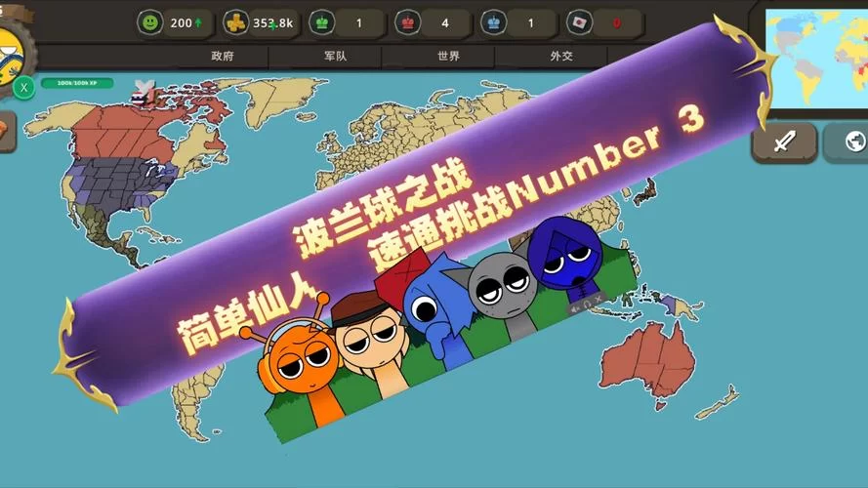Screen dimensions: 868x488
Task: Open the world minimap thumbnail
Action: [816, 59]
